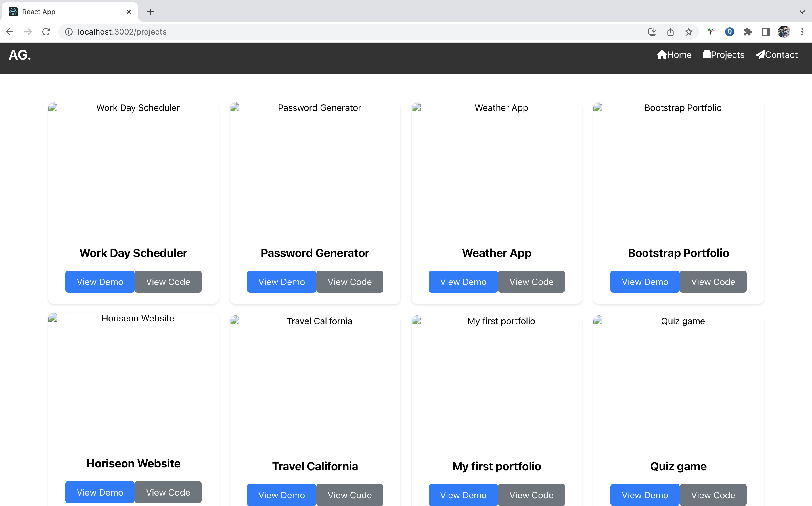The height and width of the screenshot is (506, 812).
Task: Click the Contact paper-plane icon
Action: pos(761,54)
